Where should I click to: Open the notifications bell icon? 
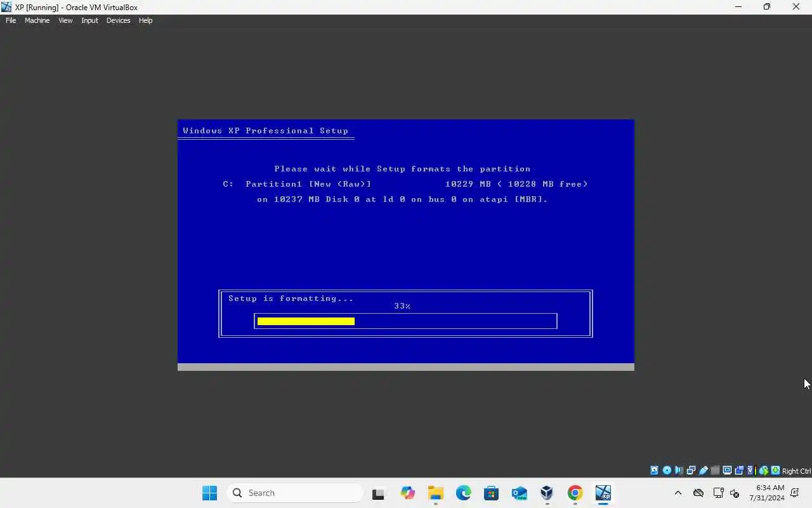(x=795, y=493)
